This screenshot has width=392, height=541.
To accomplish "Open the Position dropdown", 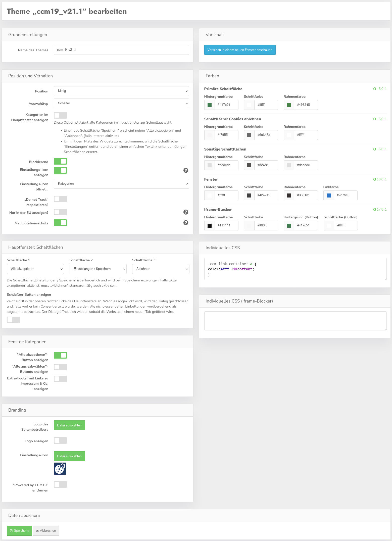I will click(121, 91).
